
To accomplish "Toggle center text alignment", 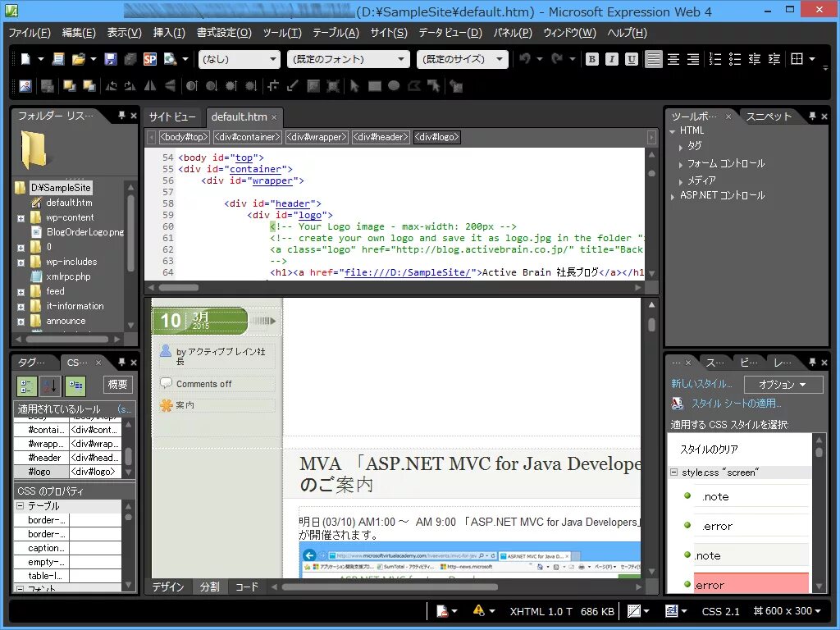I will point(673,59).
